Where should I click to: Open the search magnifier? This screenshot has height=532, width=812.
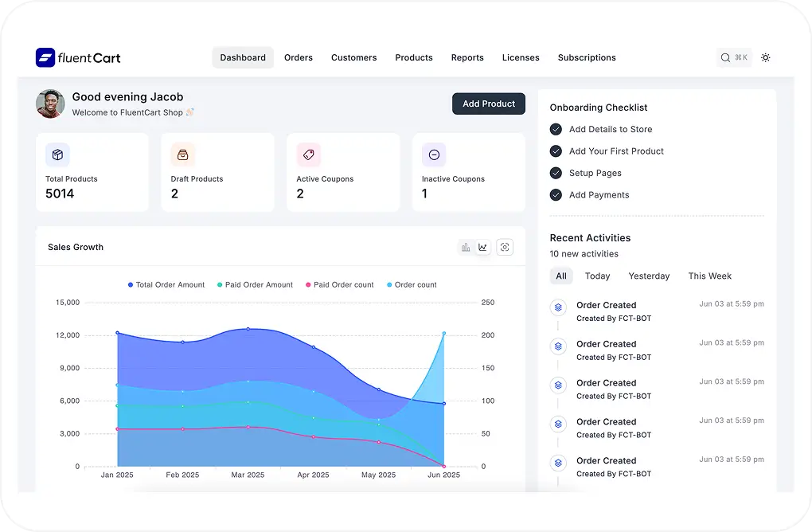coord(724,57)
